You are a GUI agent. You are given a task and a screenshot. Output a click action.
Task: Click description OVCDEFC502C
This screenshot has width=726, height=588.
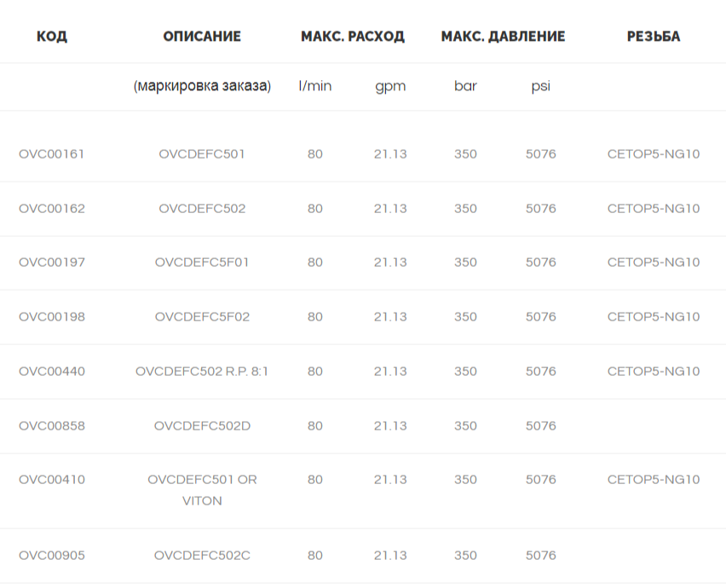202,555
